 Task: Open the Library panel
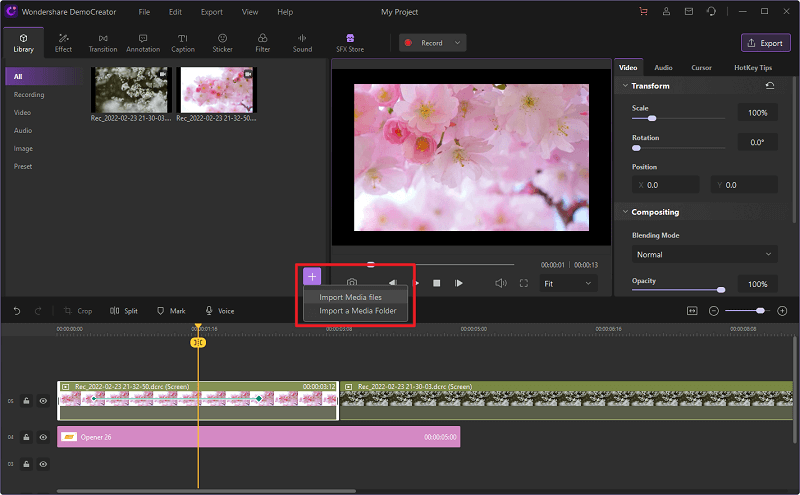click(23, 43)
